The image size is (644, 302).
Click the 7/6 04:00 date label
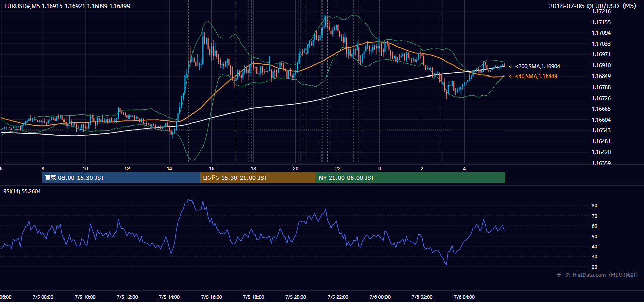[x=464, y=297]
